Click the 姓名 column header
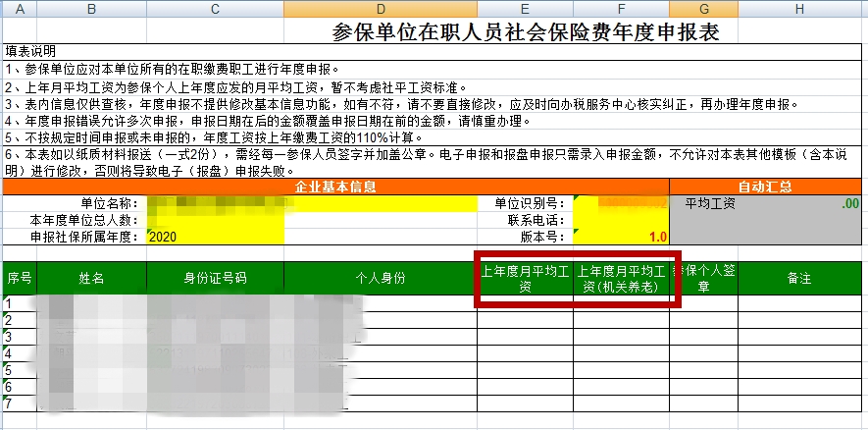The width and height of the screenshot is (868, 430). [92, 278]
